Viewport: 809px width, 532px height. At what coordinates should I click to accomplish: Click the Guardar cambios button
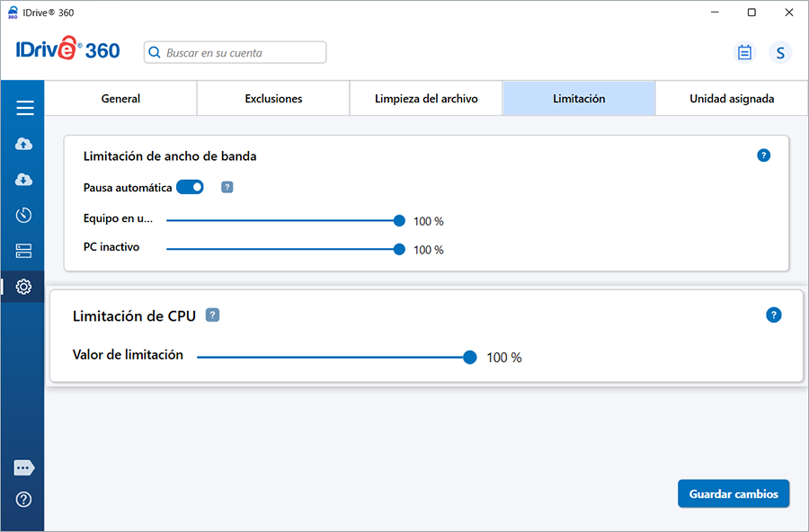point(733,494)
